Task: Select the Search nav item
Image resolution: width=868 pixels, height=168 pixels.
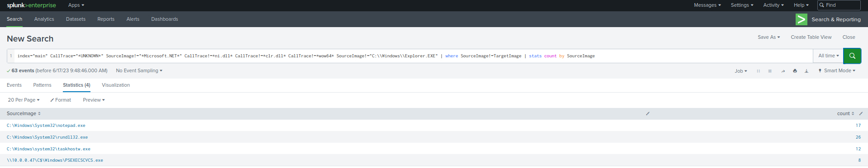Action: 14,19
